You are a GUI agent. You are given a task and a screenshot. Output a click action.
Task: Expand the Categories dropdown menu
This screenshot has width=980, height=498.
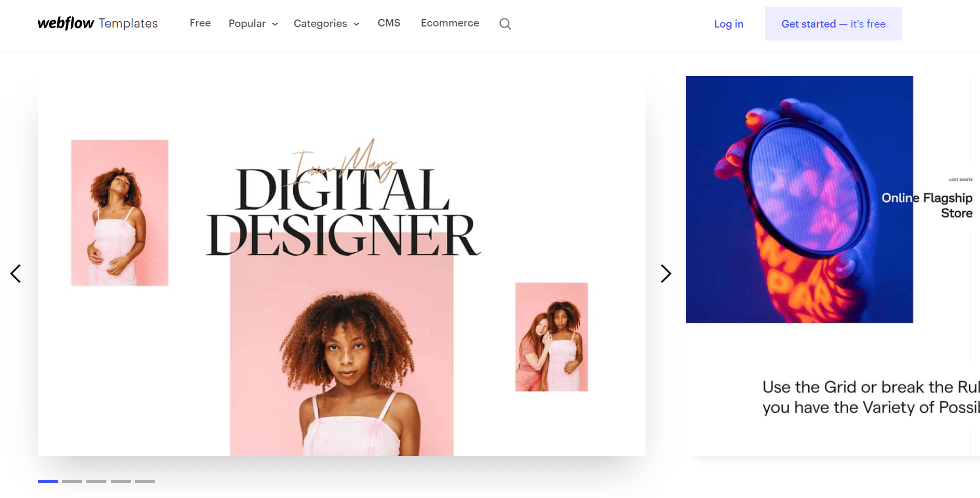pos(326,24)
